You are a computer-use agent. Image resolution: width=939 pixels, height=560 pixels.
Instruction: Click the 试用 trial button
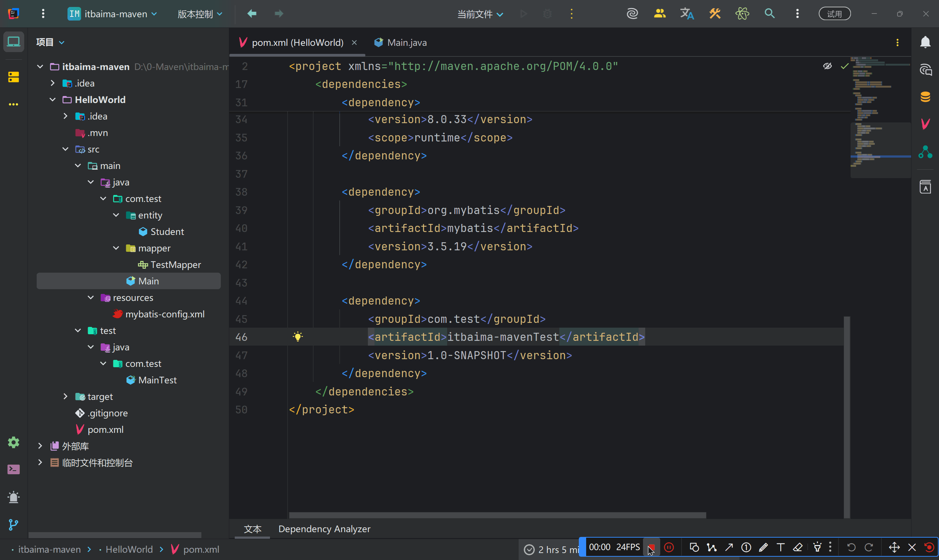click(x=834, y=14)
